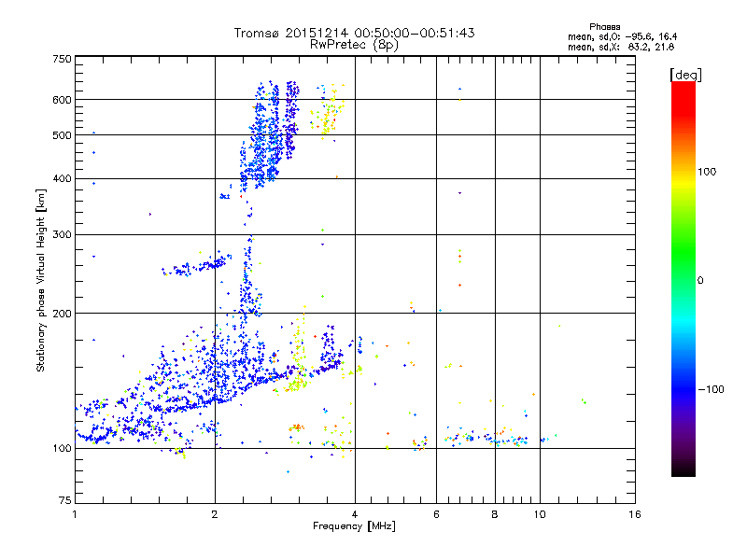Select the mean, sd,X: 83.2, 21.8 line
The image size is (747, 560).
[621, 47]
